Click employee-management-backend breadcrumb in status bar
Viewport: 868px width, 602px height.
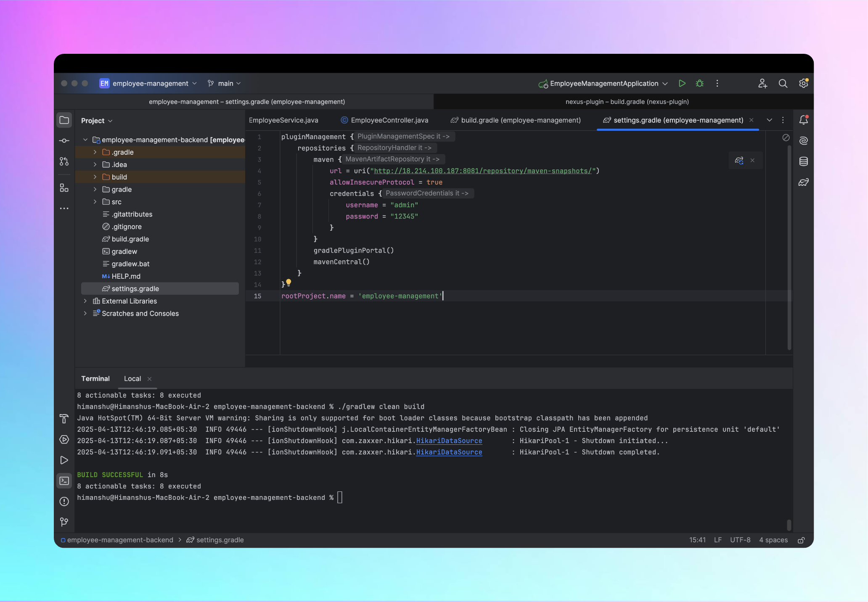pyautogui.click(x=117, y=540)
